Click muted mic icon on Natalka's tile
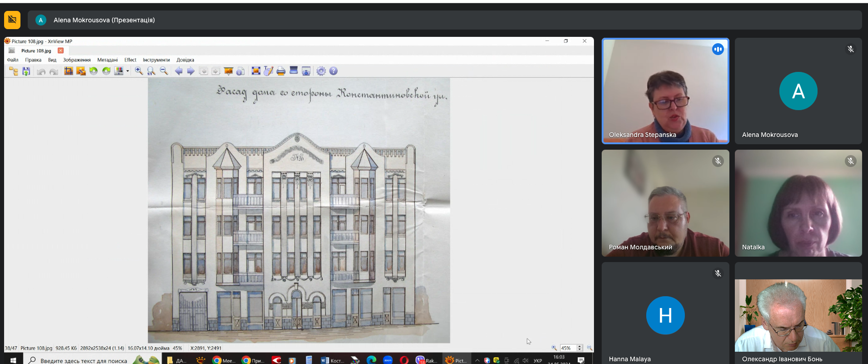Viewport: 868px width, 364px height. tap(850, 161)
